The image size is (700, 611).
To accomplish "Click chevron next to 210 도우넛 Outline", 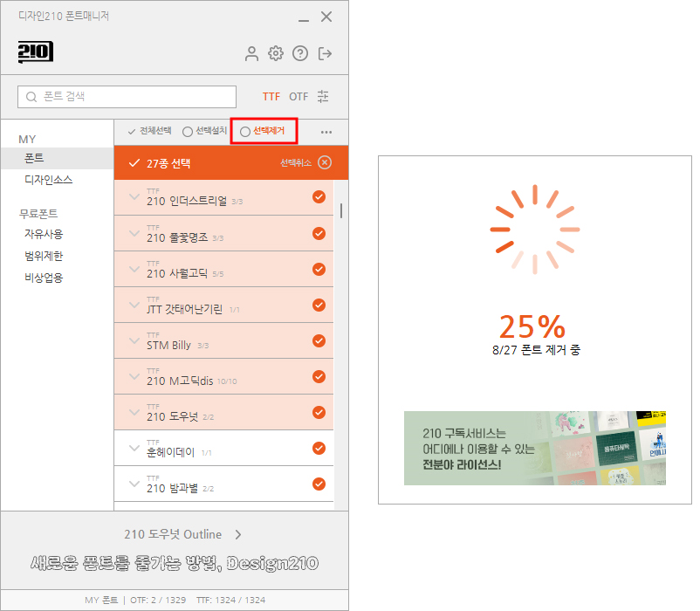I will pyautogui.click(x=238, y=535).
